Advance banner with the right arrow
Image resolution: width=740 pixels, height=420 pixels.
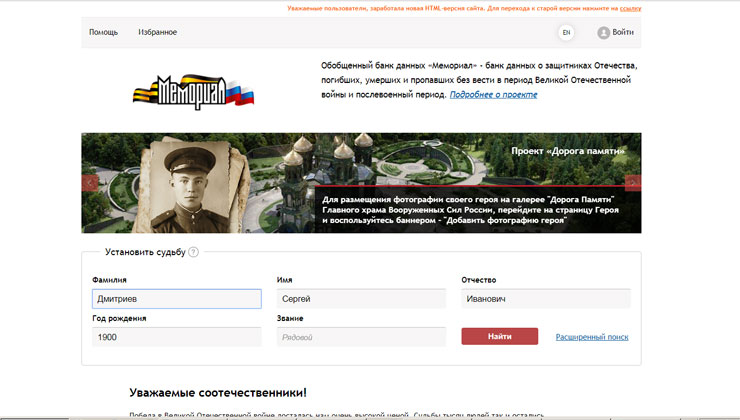click(x=632, y=183)
